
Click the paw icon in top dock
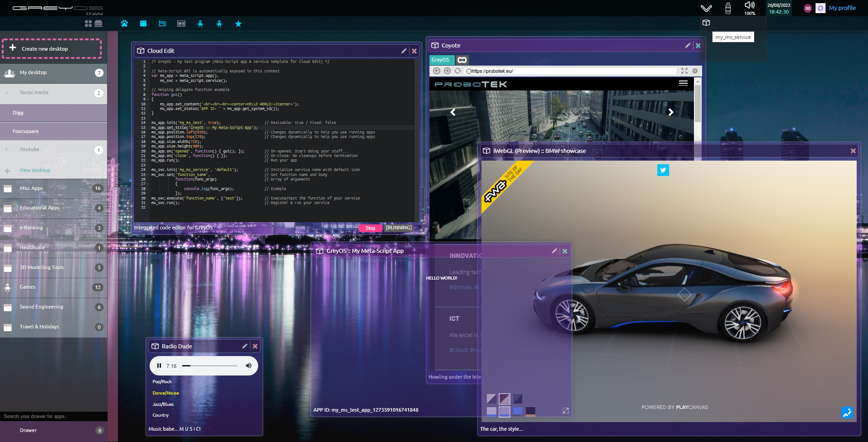pos(124,24)
